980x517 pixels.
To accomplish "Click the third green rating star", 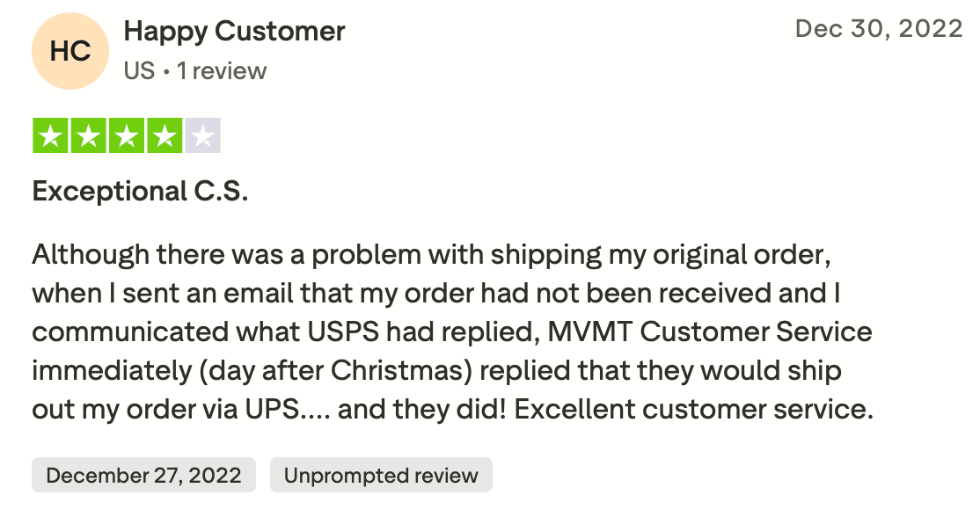I will click(127, 135).
